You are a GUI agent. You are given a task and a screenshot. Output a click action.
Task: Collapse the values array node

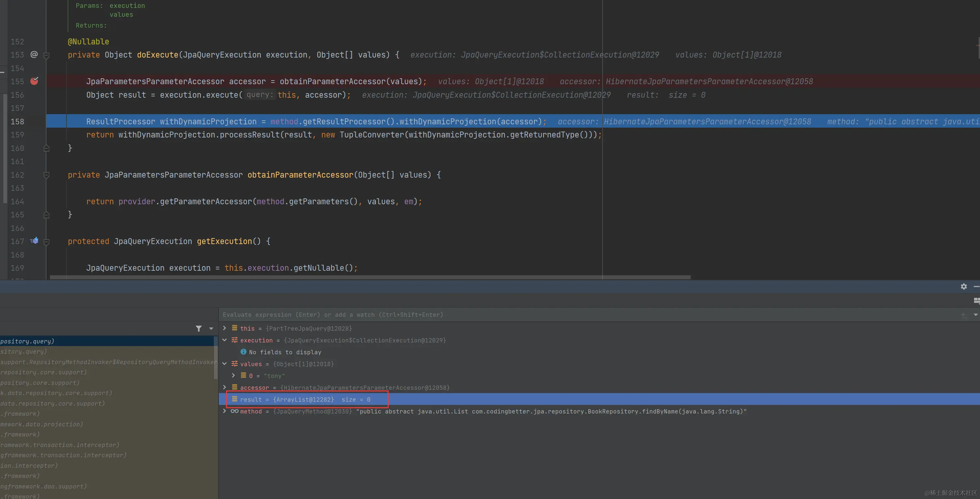click(x=224, y=363)
